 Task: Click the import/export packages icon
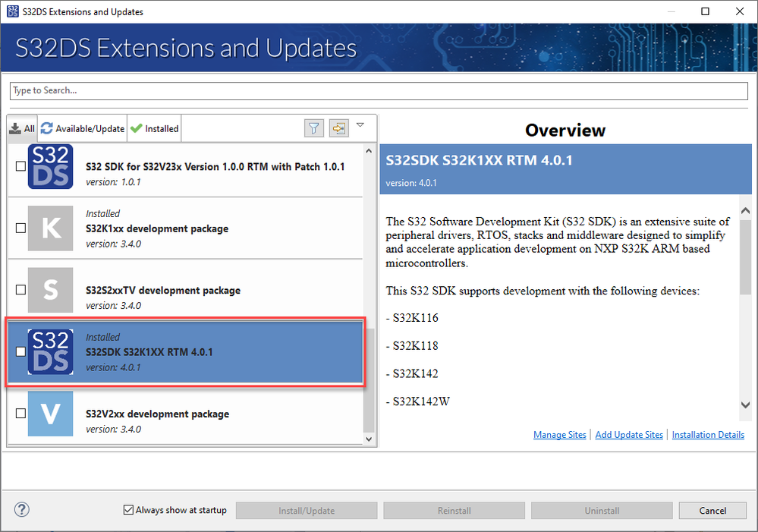pos(338,127)
